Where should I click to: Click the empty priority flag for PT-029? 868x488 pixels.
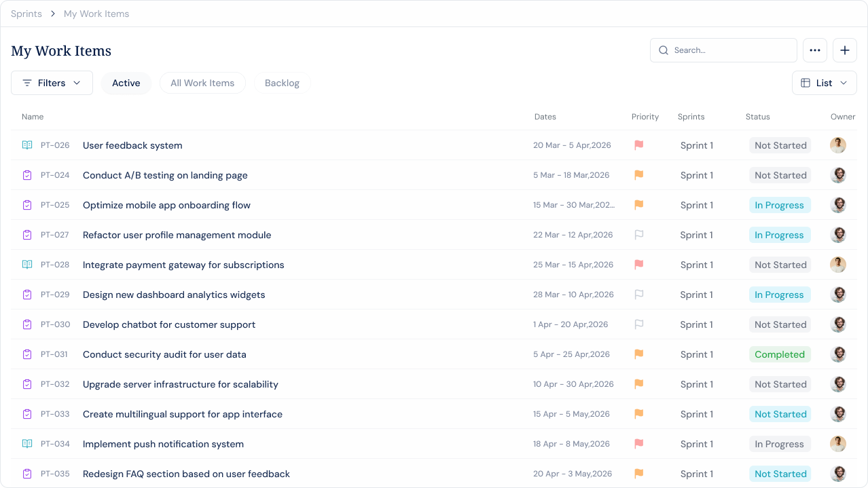pos(638,295)
